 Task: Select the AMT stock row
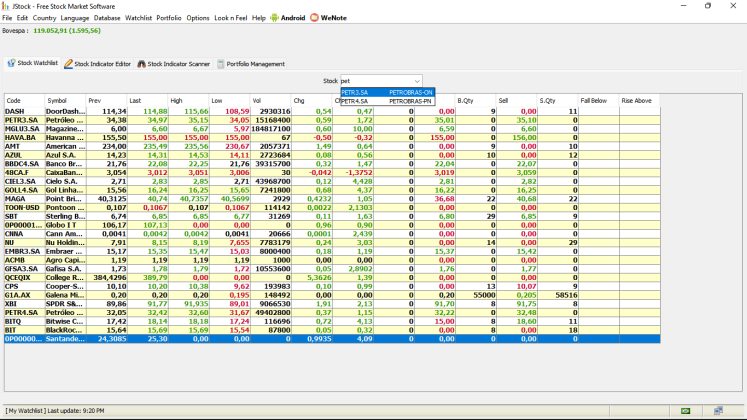pyautogui.click(x=332, y=146)
